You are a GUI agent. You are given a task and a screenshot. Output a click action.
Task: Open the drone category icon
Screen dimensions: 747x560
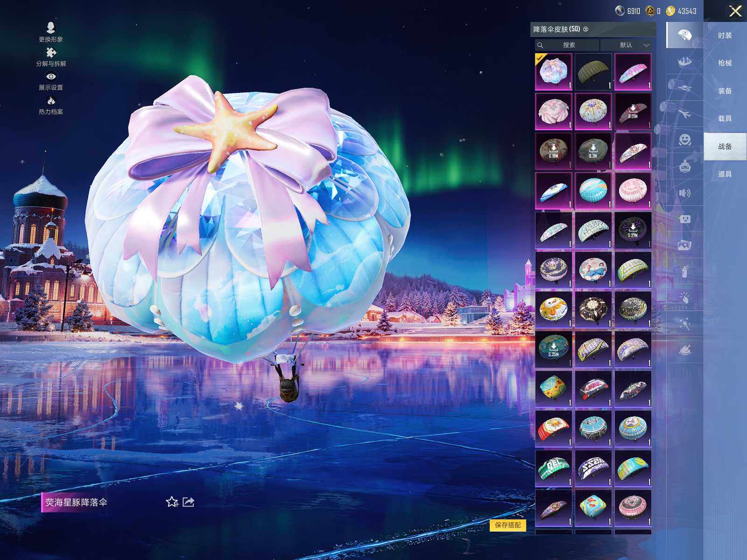coord(684,87)
